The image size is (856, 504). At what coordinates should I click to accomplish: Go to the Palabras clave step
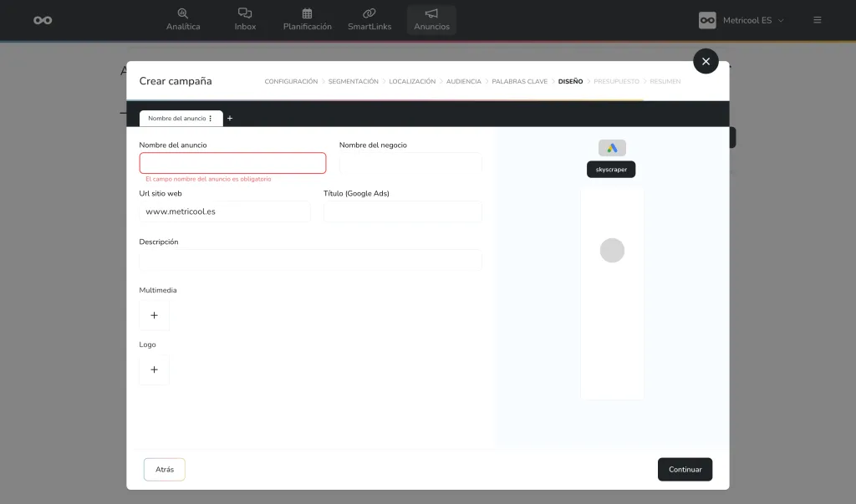pos(519,82)
